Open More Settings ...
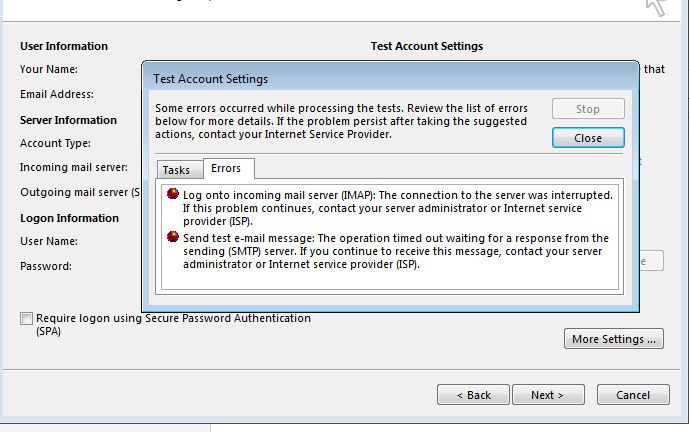This screenshot has width=690, height=432. [614, 339]
